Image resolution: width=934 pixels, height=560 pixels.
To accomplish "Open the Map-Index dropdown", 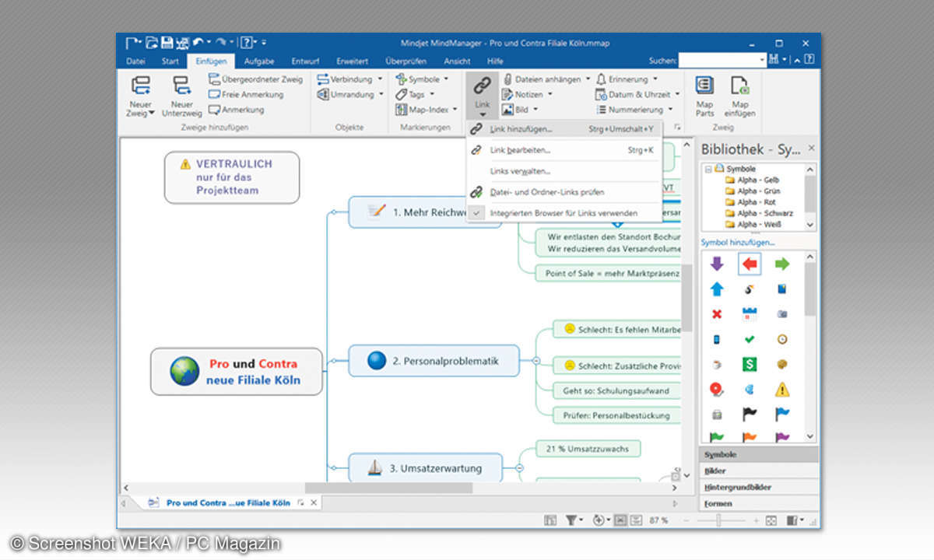I will point(455,110).
